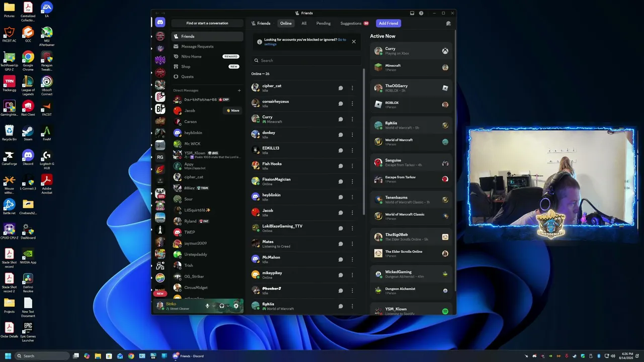Viewport: 644px width, 362px height.
Task: Message EDKILL13 via the chat bubble icon
Action: tap(341, 150)
